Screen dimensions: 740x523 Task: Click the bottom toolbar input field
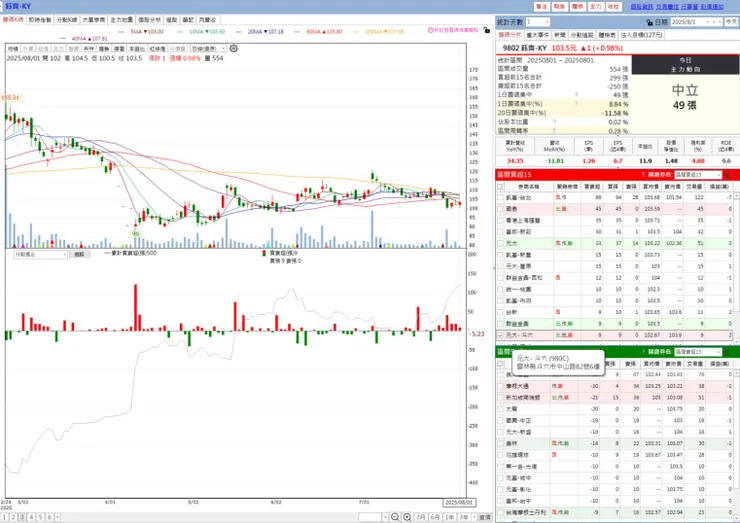[x=370, y=517]
